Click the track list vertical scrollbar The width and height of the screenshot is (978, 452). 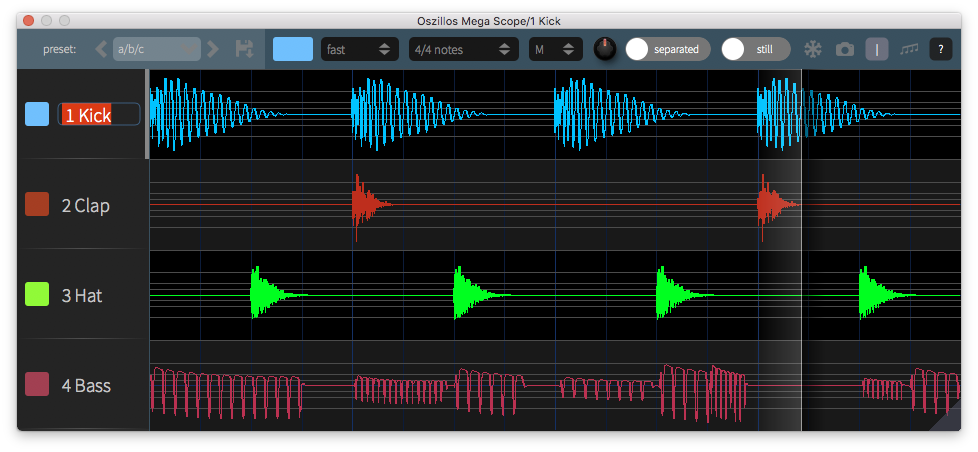coord(147,114)
